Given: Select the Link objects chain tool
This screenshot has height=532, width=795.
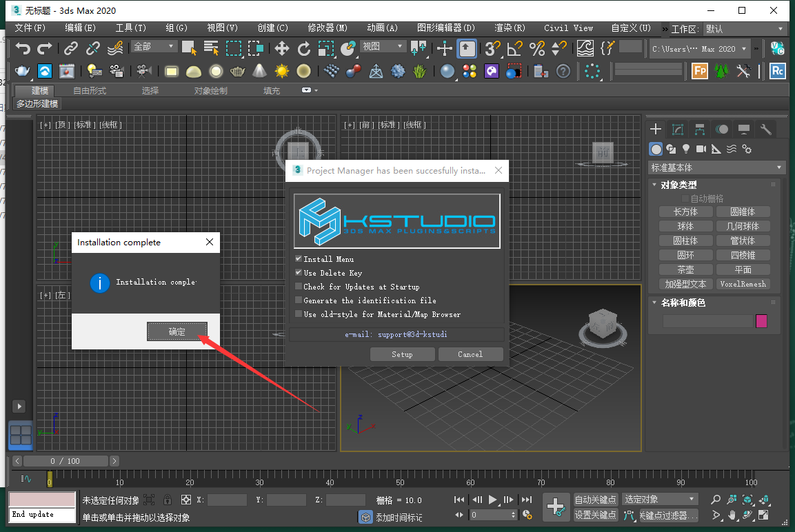Looking at the screenshot, I should (70, 49).
